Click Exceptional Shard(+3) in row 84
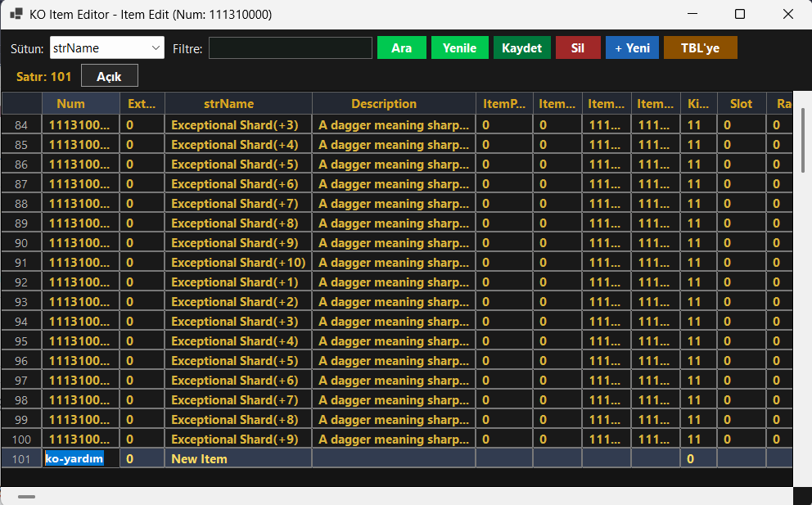 pyautogui.click(x=238, y=125)
